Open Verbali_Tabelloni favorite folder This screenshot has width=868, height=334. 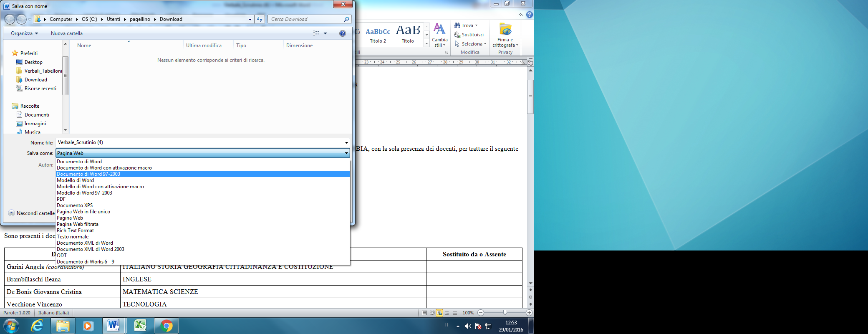click(x=39, y=71)
